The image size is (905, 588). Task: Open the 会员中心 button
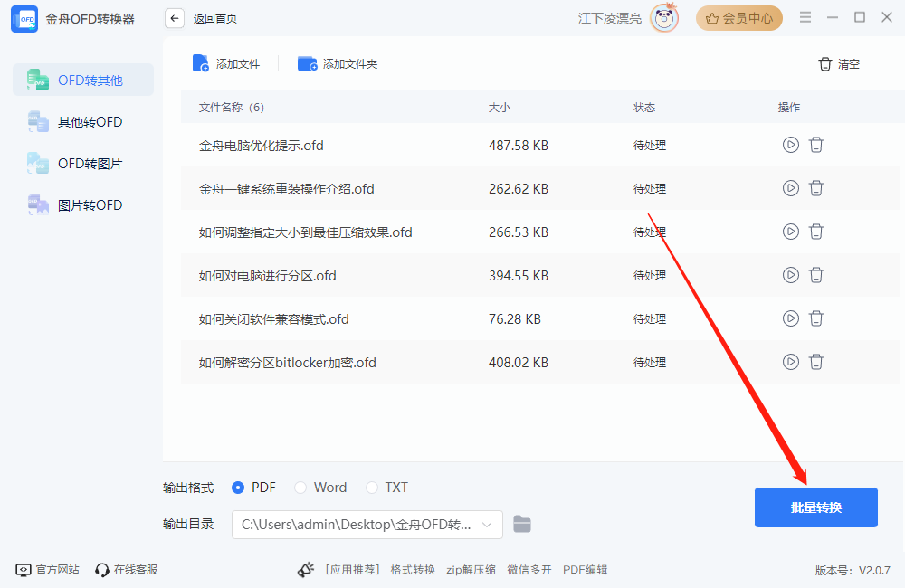click(x=739, y=18)
